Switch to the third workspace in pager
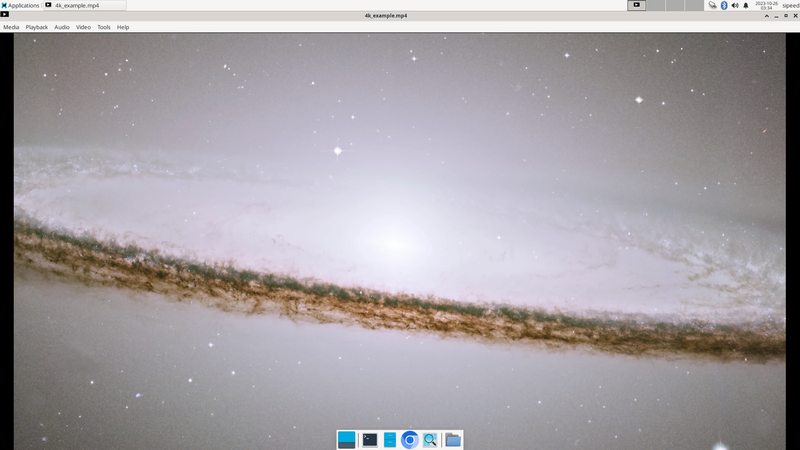The height and width of the screenshot is (450, 800). (674, 5)
